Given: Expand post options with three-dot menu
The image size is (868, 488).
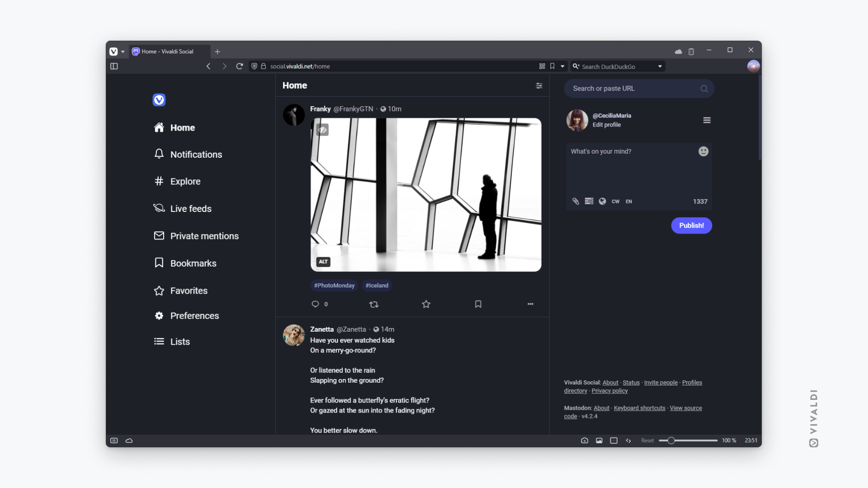Looking at the screenshot, I should point(530,304).
